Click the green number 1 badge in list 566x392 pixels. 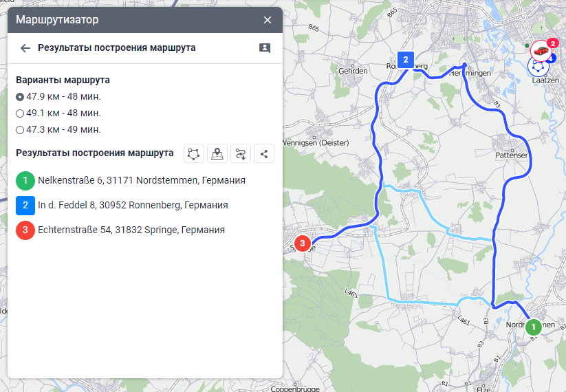coord(25,181)
